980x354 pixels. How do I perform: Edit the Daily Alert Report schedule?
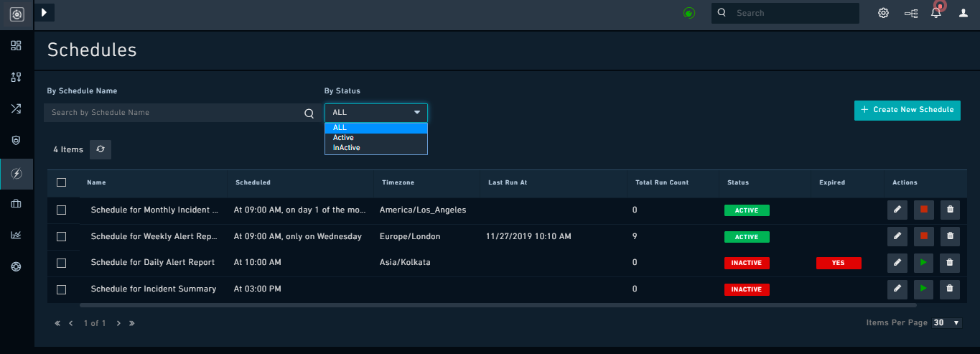[897, 262]
